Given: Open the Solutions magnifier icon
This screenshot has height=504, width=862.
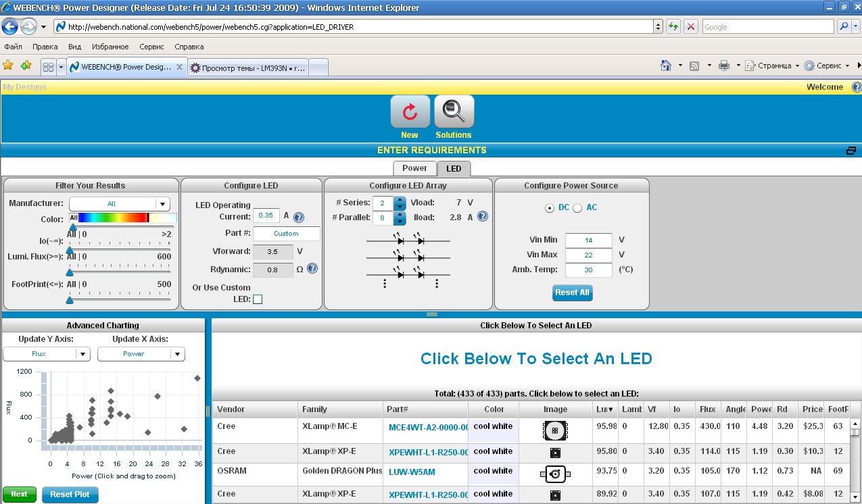Looking at the screenshot, I should pos(454,112).
